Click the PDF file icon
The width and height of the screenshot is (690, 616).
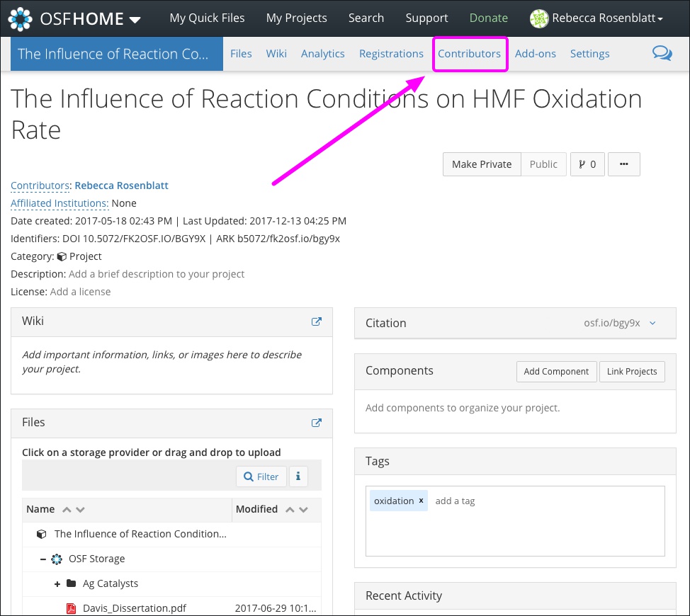71,608
